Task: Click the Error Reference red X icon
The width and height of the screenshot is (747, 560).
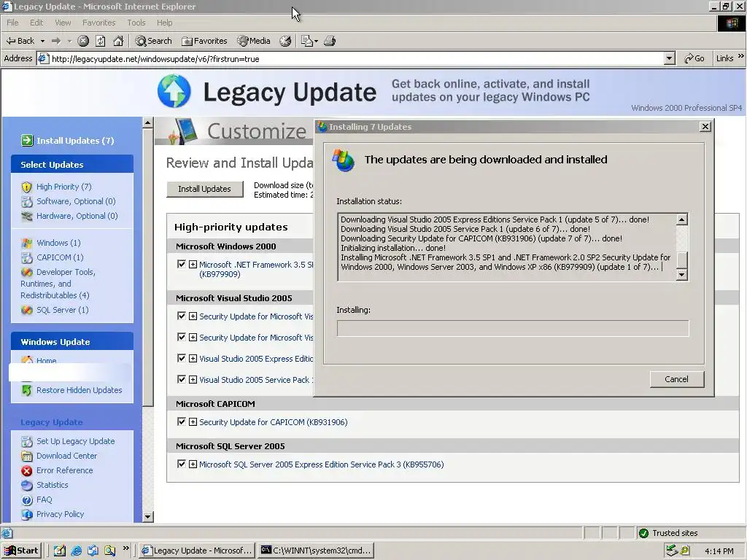Action: 27,470
